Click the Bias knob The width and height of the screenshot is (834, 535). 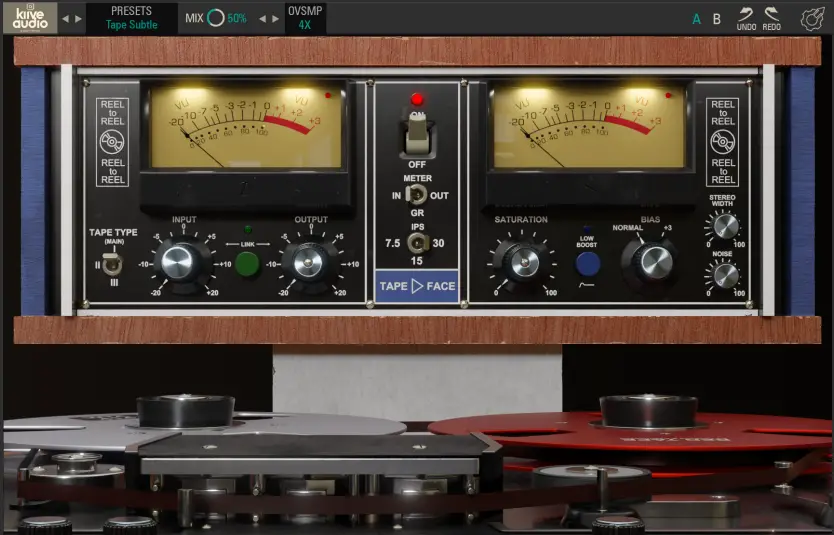pyautogui.click(x=654, y=262)
